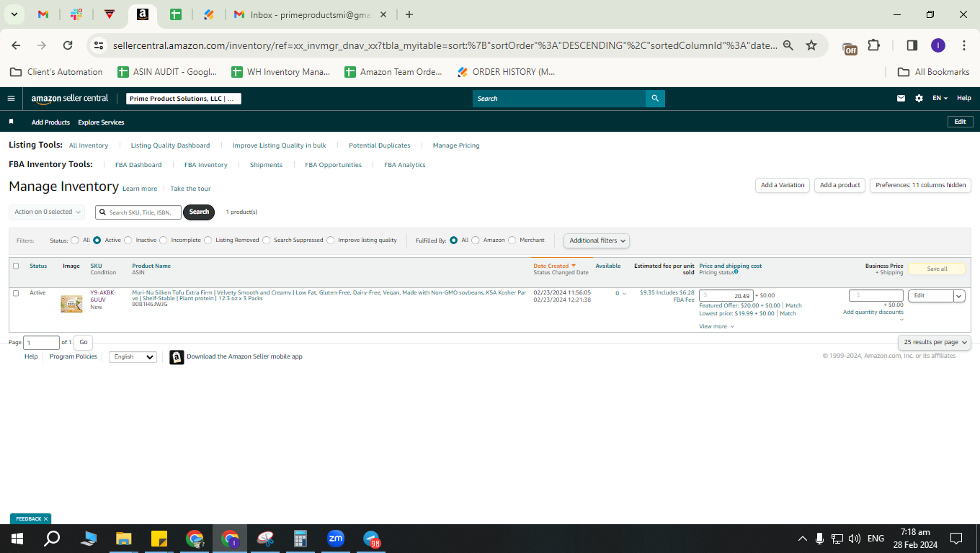Image resolution: width=980 pixels, height=553 pixels.
Task: Open the Action on 0 selected dropdown
Action: coord(47,212)
